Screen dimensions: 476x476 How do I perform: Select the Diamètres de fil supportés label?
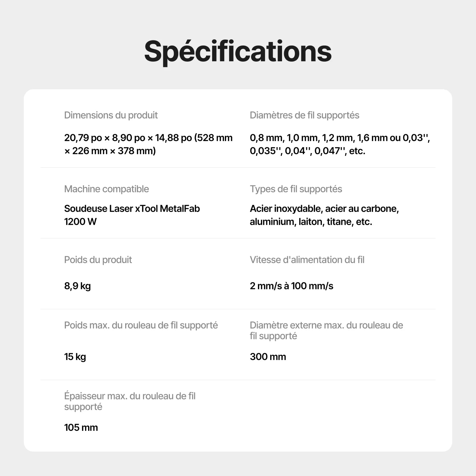305,115
